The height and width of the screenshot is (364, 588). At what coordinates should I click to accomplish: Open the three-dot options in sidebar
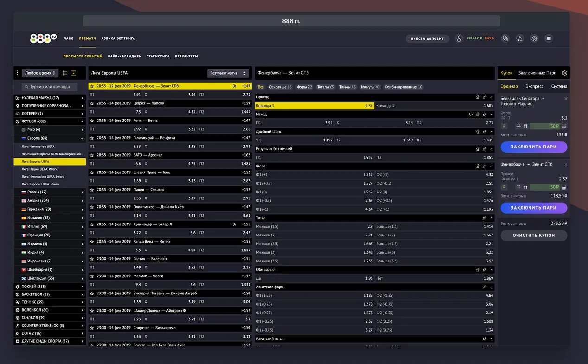[18, 73]
